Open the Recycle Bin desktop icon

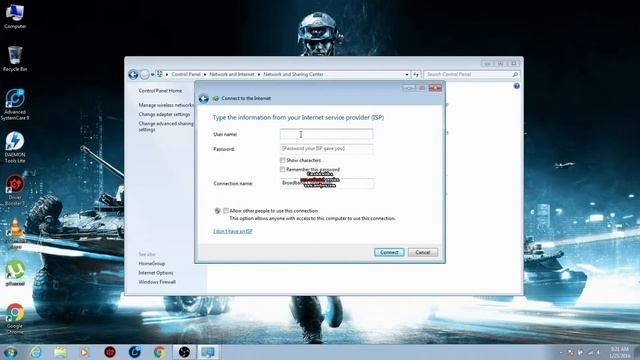pos(15,59)
